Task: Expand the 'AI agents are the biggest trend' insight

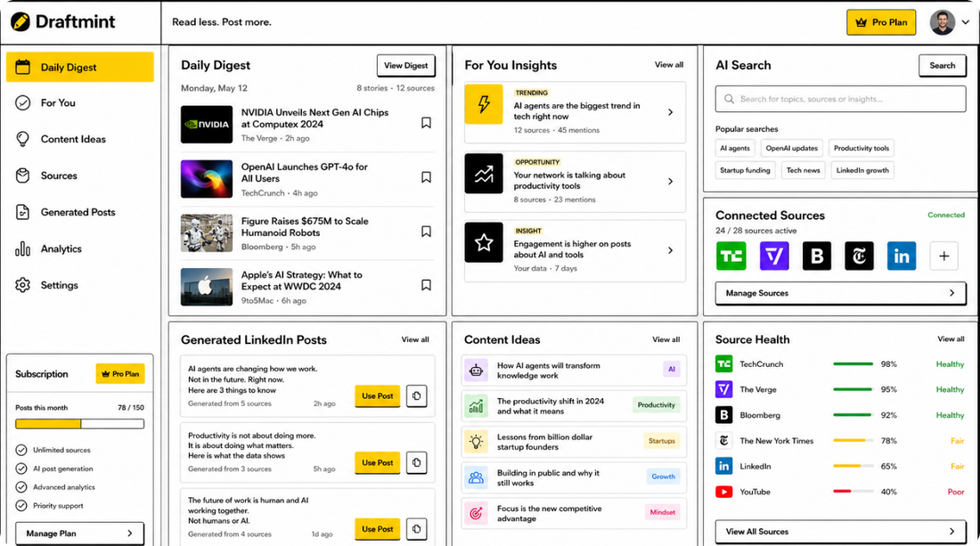Action: click(x=671, y=112)
